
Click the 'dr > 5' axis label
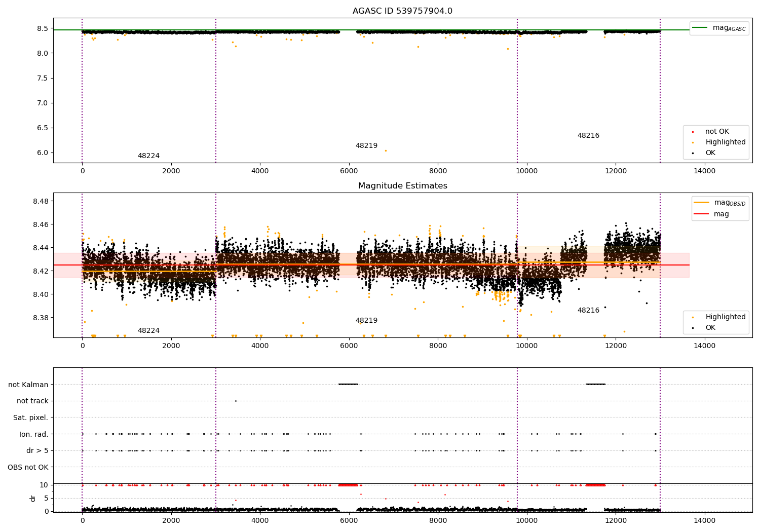pyautogui.click(x=37, y=450)
